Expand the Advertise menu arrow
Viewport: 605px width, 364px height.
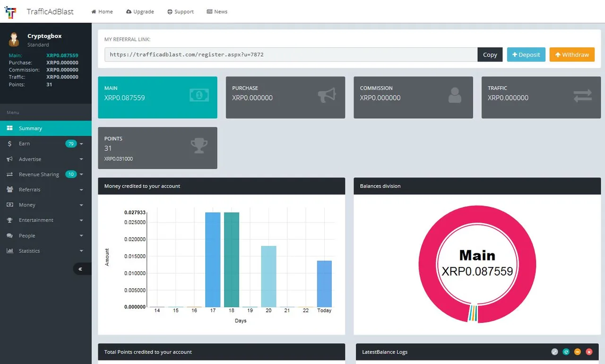pyautogui.click(x=81, y=159)
